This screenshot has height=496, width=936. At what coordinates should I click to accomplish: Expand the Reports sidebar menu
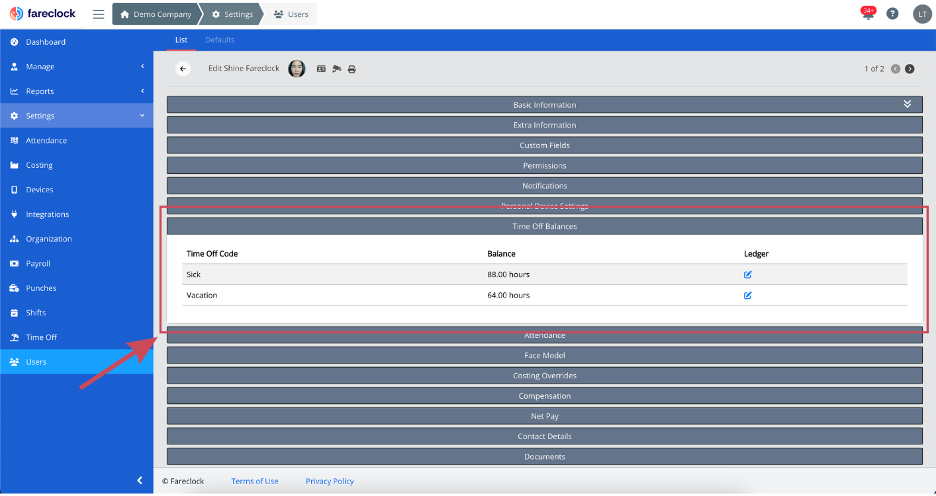(76, 91)
